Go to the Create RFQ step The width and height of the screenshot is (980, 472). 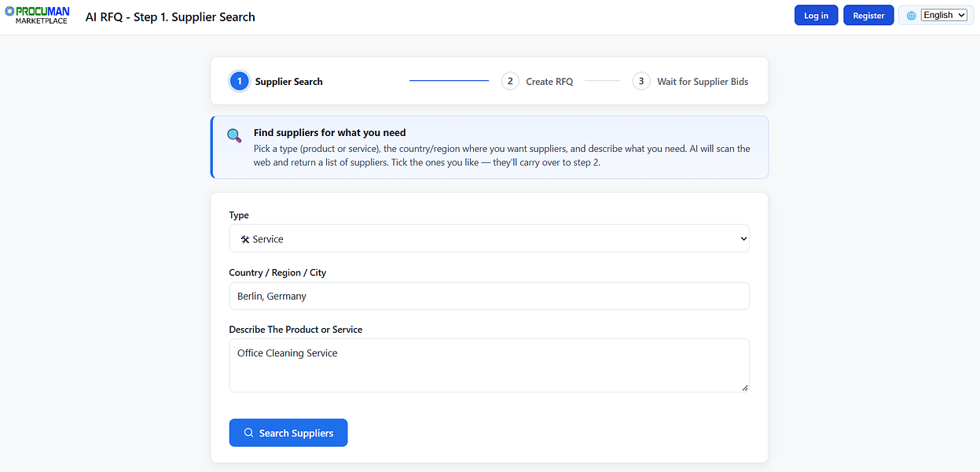(x=549, y=82)
